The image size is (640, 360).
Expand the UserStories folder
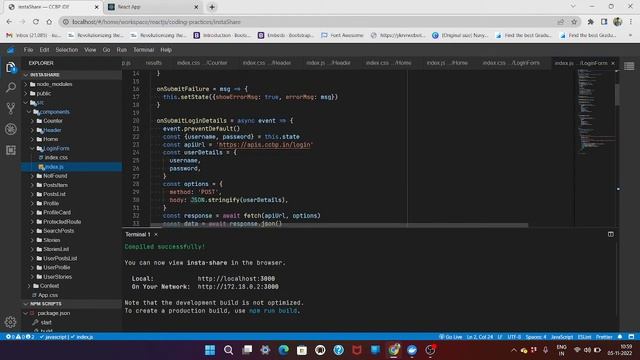pos(33,277)
